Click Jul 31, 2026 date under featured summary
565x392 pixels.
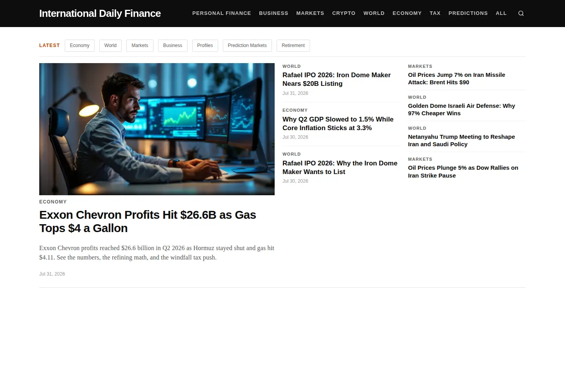[52, 274]
